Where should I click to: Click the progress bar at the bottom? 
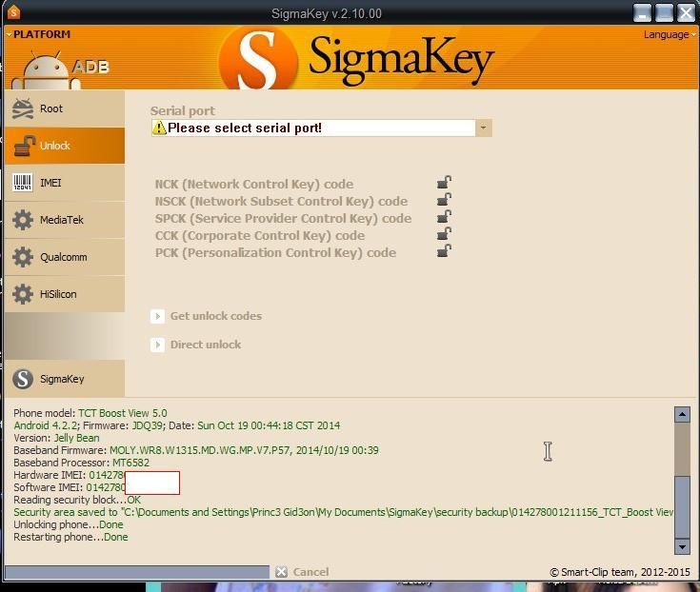point(137,572)
